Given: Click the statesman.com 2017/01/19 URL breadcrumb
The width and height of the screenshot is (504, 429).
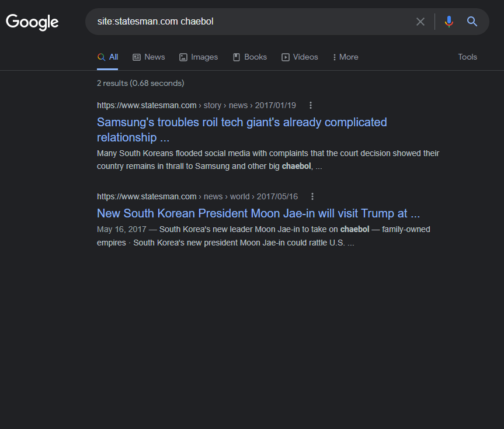Looking at the screenshot, I should 196,105.
